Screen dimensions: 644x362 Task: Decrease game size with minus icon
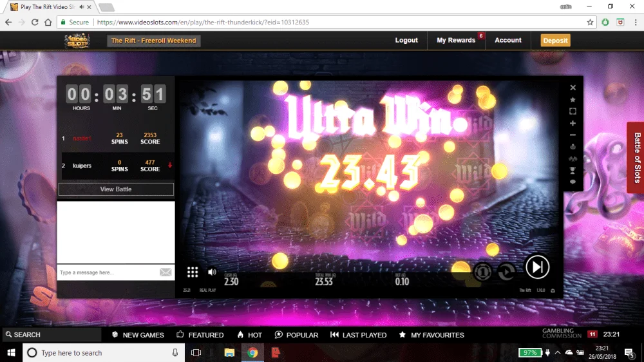(573, 135)
